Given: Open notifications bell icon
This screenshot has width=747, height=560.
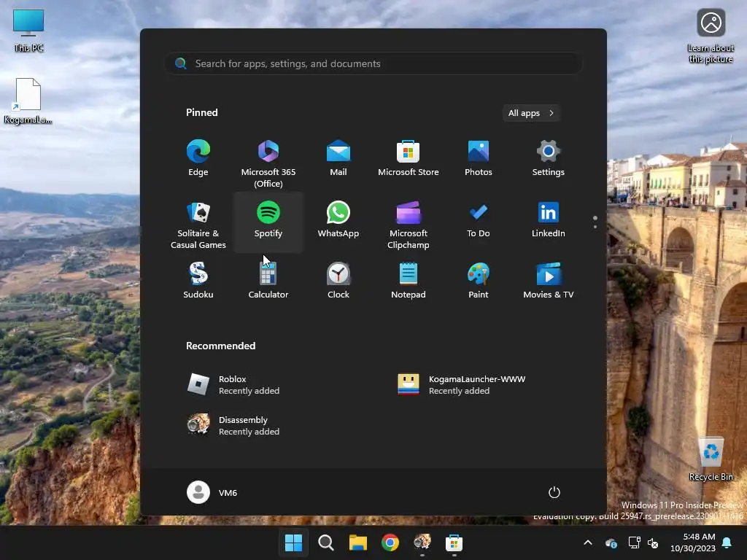Looking at the screenshot, I should tap(727, 542).
